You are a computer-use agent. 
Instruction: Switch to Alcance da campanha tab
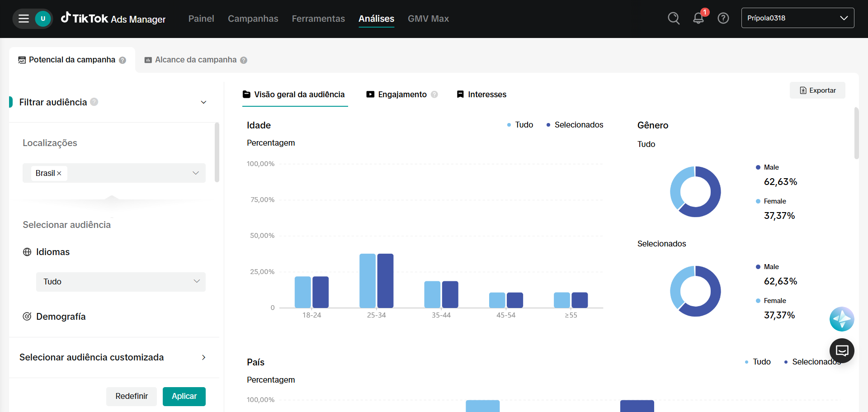pos(195,60)
